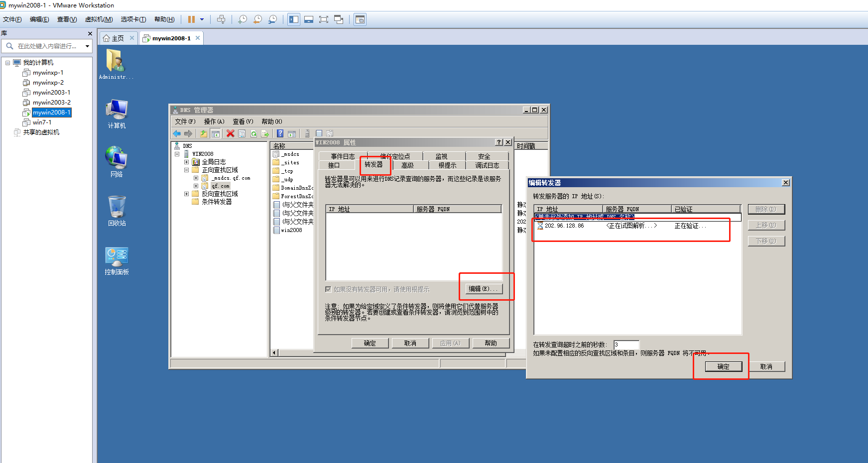The image size is (868, 463).
Task: Click the blue help question mark icon
Action: point(280,133)
